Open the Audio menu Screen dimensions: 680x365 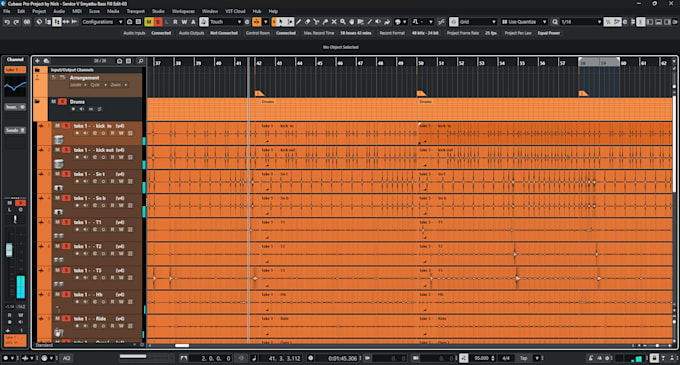[x=59, y=11]
